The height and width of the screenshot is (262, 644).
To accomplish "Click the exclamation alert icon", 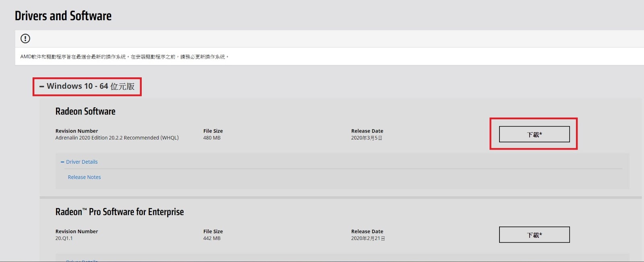I will (x=25, y=39).
